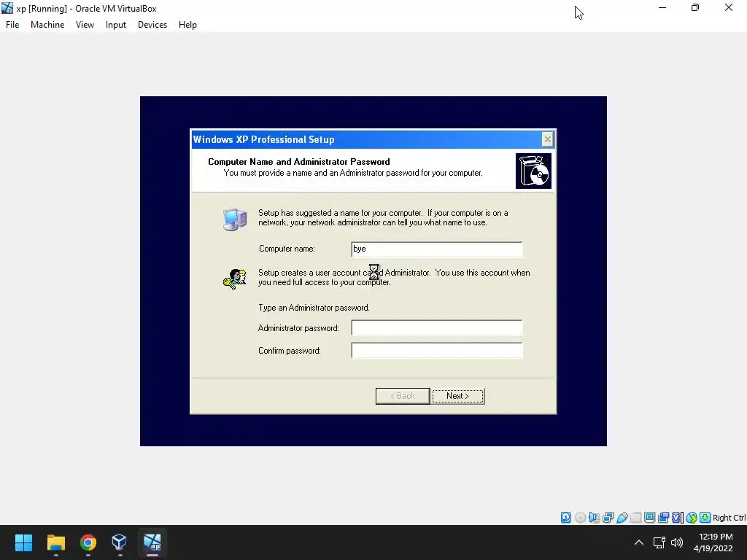Click the shared folders status icon

(x=635, y=518)
